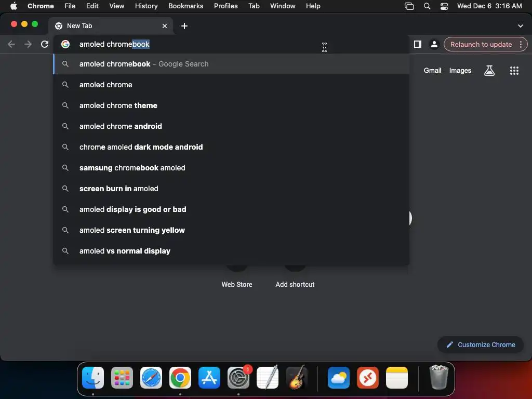Open the Google apps grid

click(514, 71)
